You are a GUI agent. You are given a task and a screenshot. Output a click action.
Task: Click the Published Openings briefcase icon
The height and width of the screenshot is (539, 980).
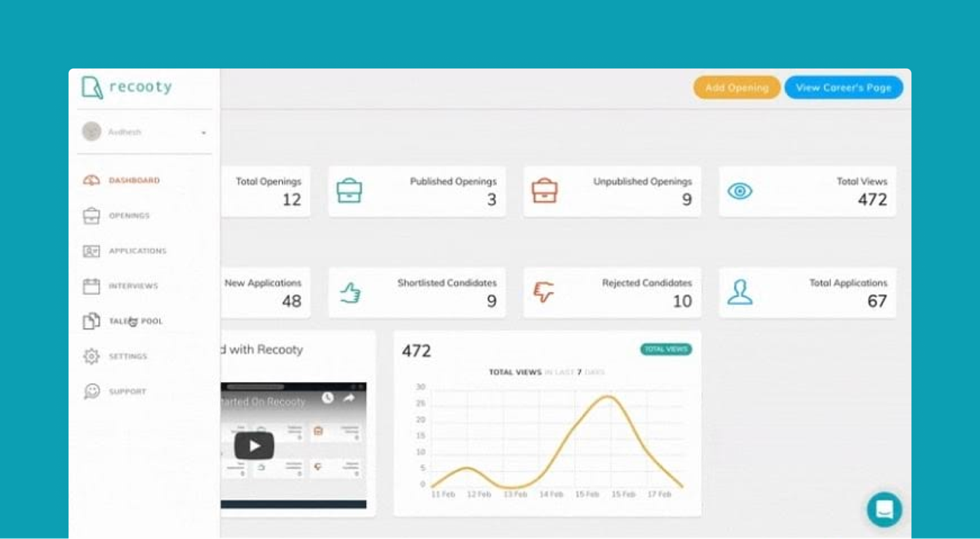click(x=350, y=191)
